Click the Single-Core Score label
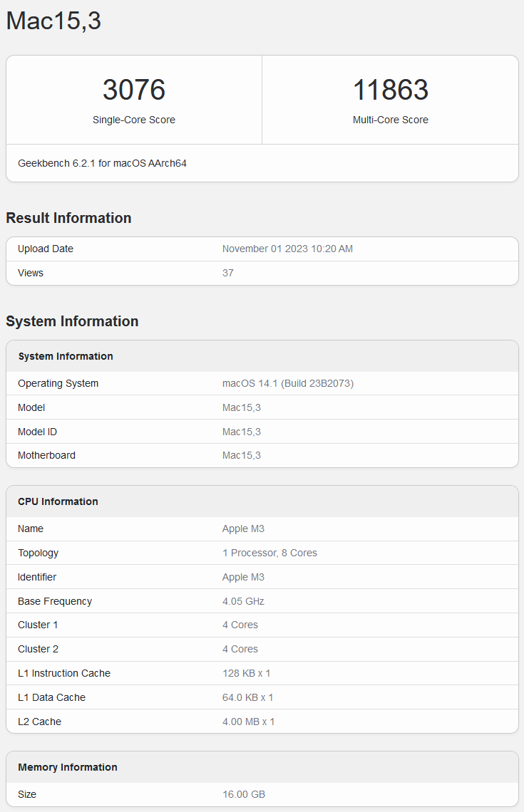The height and width of the screenshot is (812, 524). (134, 120)
